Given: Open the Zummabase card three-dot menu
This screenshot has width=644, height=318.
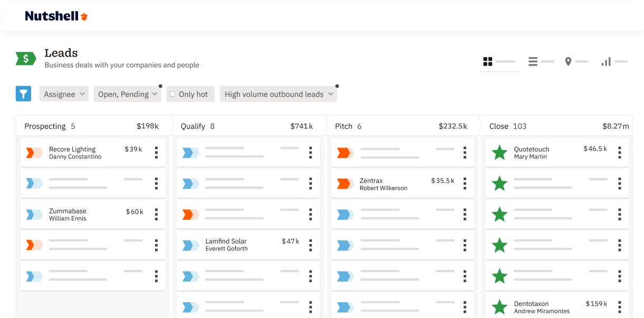Looking at the screenshot, I should pos(156,214).
